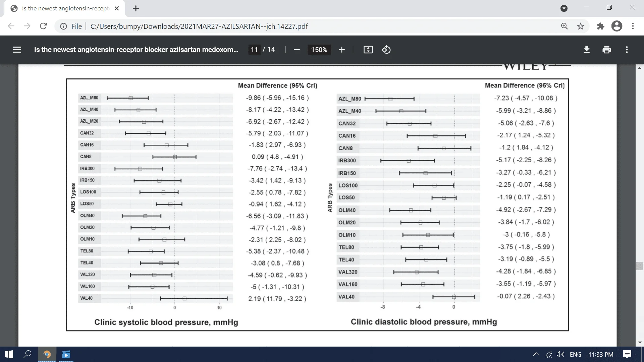Click the CAN8 systolic row label

(x=86, y=157)
